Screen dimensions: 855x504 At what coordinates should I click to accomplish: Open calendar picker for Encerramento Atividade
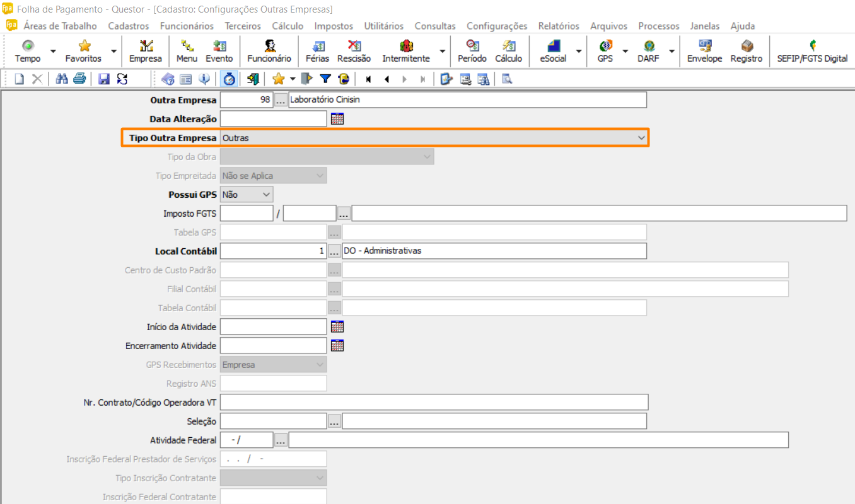[x=337, y=346]
